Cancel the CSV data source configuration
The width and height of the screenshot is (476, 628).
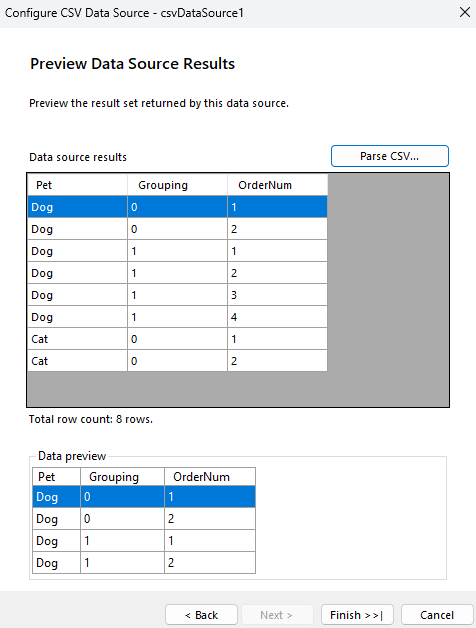point(437,615)
